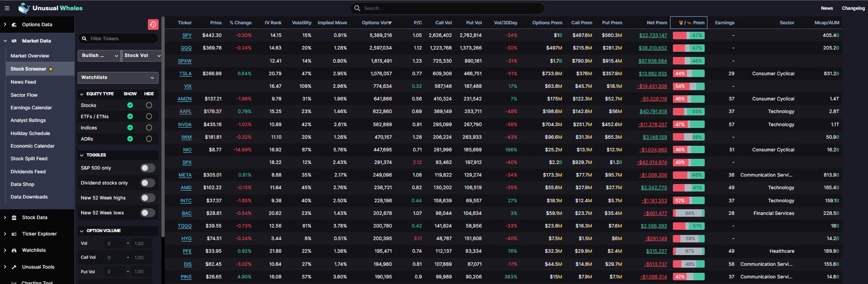Image resolution: width=868 pixels, height=284 pixels.
Task: Open the News link in top bar
Action: click(x=827, y=8)
